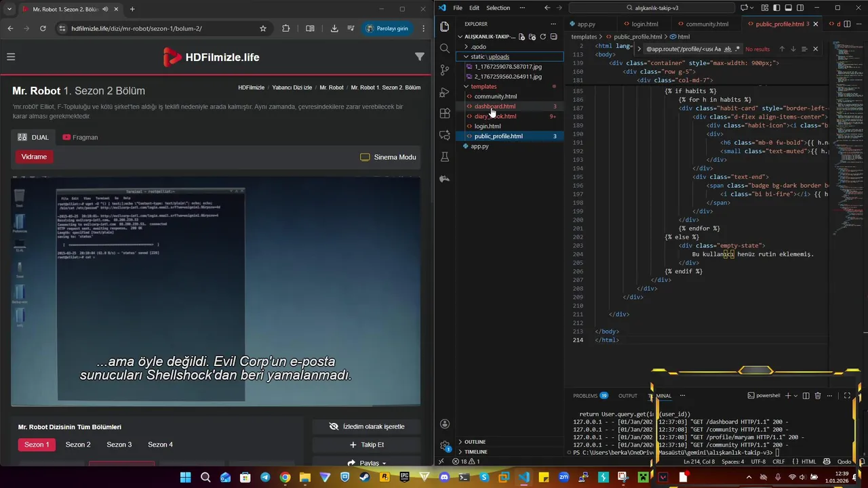Click the Chrome address bar URL
The height and width of the screenshot is (488, 868).
136,28
